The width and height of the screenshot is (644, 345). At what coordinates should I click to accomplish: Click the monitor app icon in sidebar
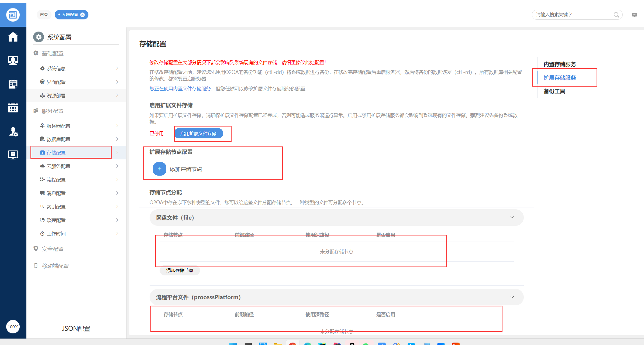13,155
